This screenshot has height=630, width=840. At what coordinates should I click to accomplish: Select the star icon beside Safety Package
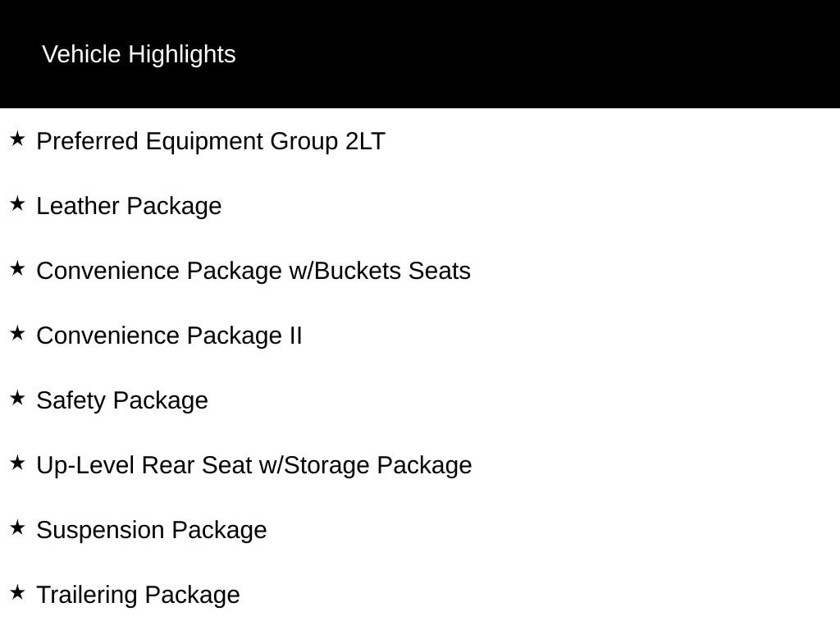(17, 398)
